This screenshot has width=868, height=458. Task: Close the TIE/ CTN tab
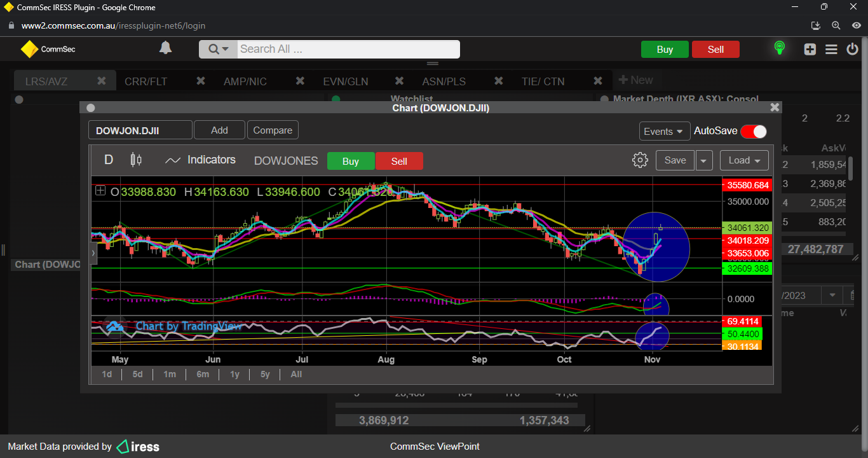598,81
